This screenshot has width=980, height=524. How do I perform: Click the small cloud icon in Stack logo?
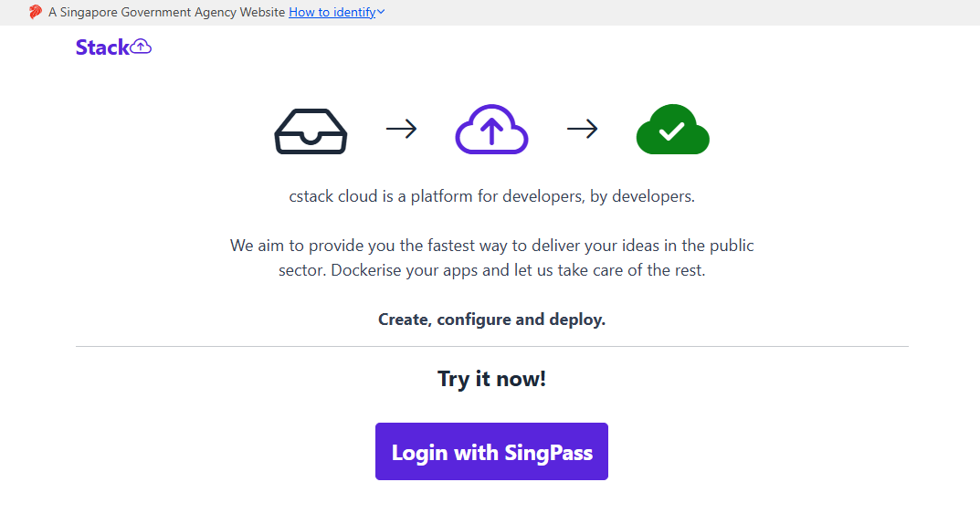141,47
